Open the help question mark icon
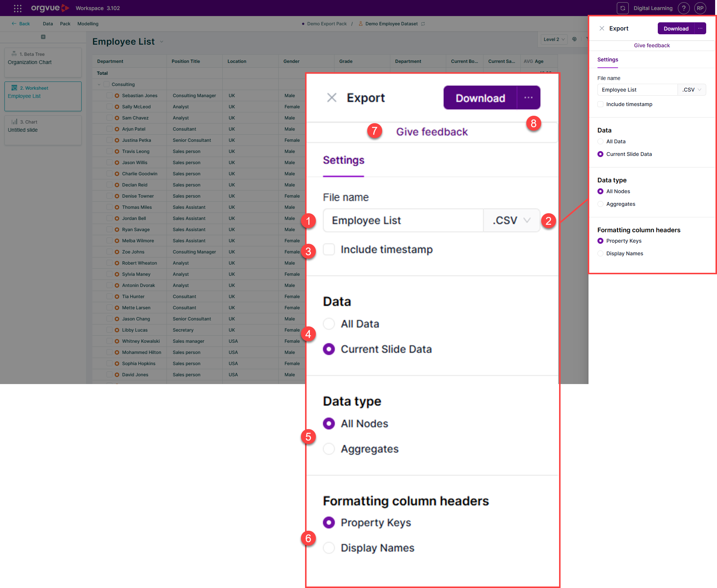 click(x=683, y=8)
